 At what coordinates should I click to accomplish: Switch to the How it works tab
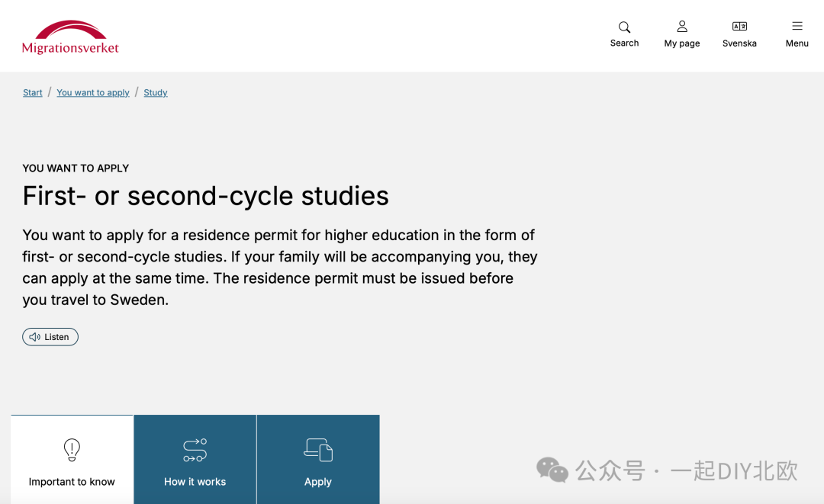pos(195,459)
